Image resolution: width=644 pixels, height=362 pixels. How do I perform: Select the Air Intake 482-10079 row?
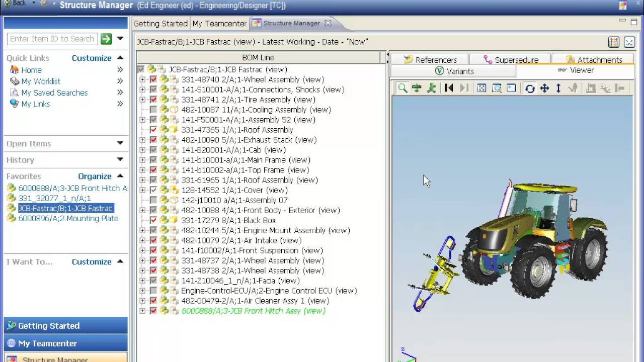pyautogui.click(x=241, y=240)
